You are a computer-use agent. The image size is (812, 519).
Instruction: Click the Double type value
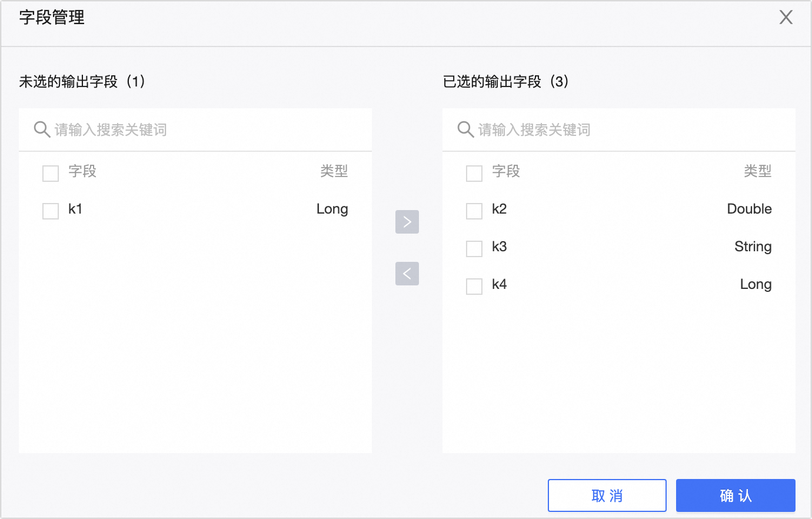(x=750, y=209)
